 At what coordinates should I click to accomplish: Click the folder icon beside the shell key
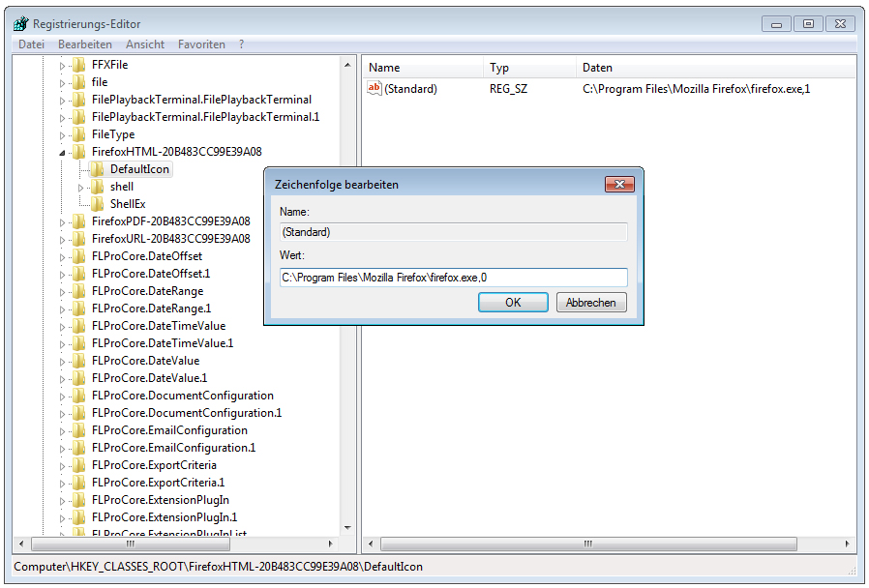tap(97, 187)
